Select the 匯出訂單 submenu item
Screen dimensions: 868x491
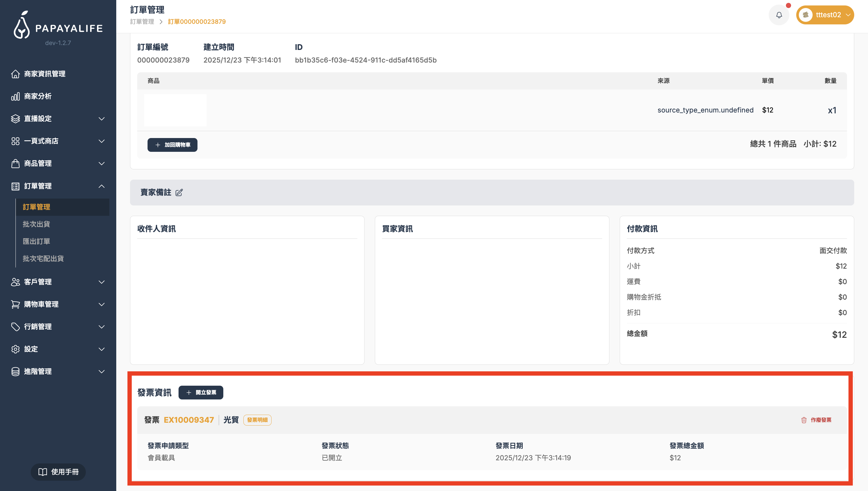36,241
